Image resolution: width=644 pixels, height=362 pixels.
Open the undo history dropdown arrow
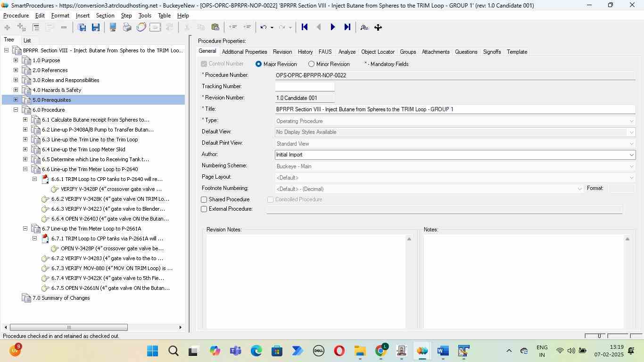[x=272, y=27]
